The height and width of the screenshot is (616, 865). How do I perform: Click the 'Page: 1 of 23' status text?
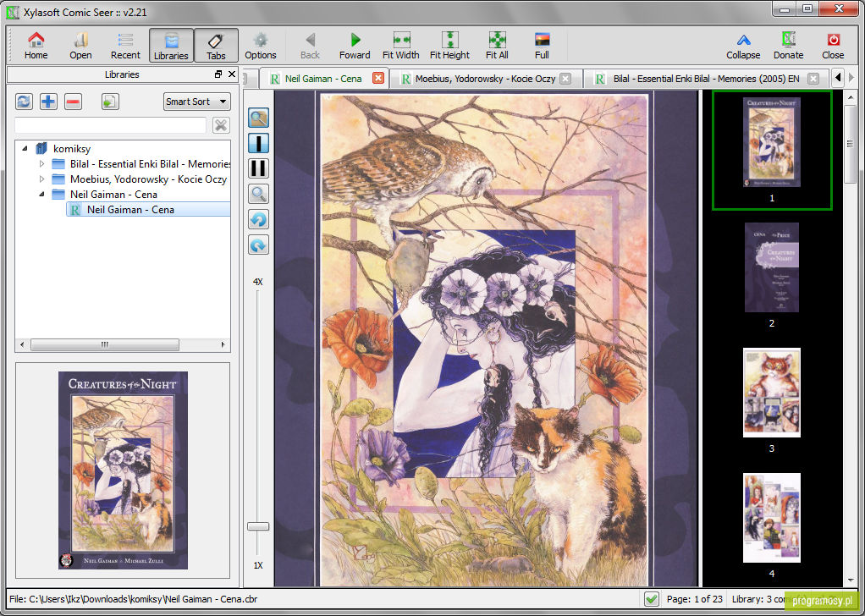pyautogui.click(x=695, y=599)
